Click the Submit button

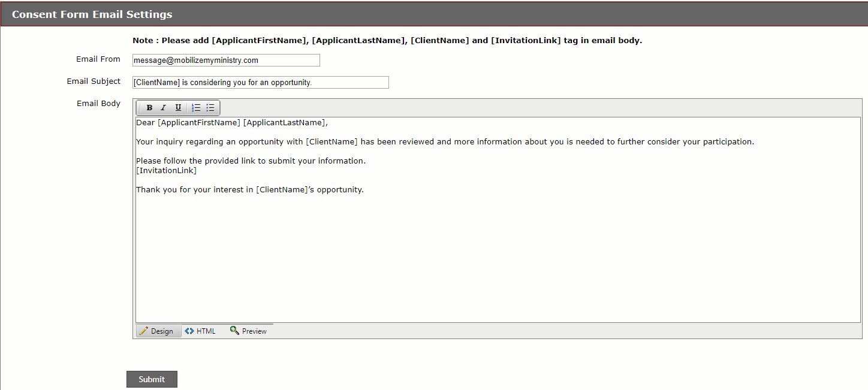point(152,379)
